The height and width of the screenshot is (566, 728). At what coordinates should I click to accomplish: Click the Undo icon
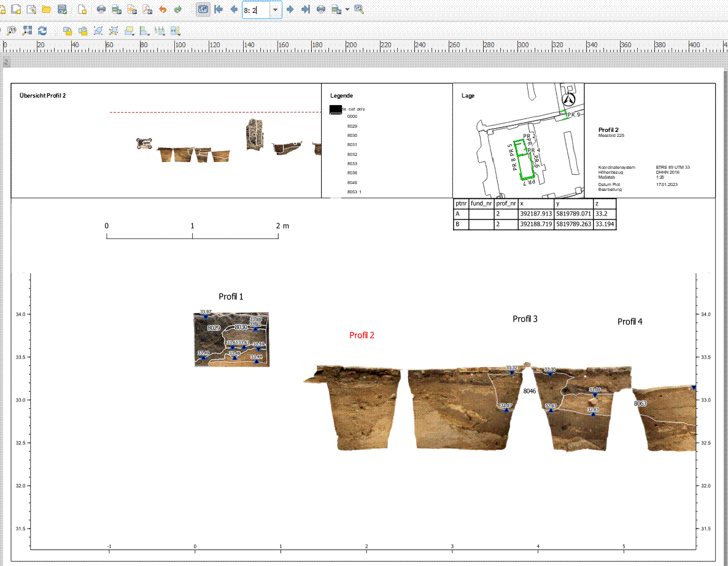coord(163,10)
